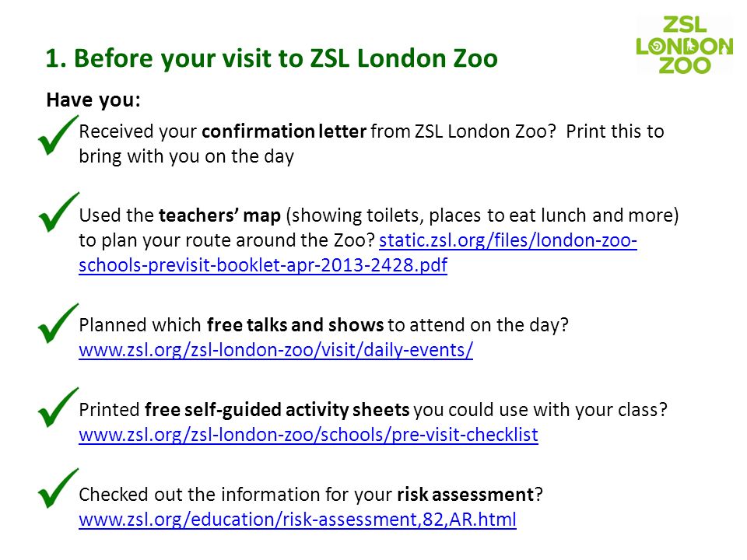Screen dimensions: 747x560
Task: Click the checkmark beside free talks and shows
Action: 58,323
